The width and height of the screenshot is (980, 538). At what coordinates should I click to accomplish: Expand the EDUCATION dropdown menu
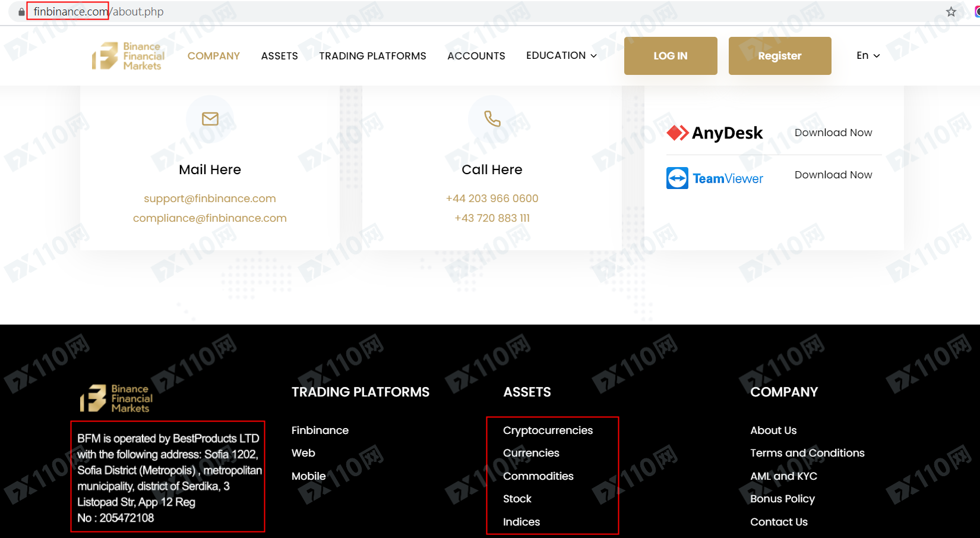561,55
